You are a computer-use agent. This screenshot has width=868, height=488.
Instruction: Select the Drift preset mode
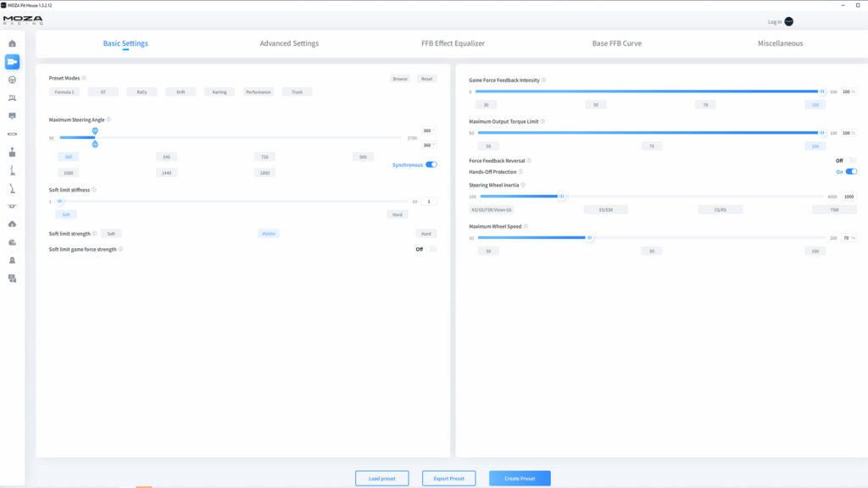[181, 91]
